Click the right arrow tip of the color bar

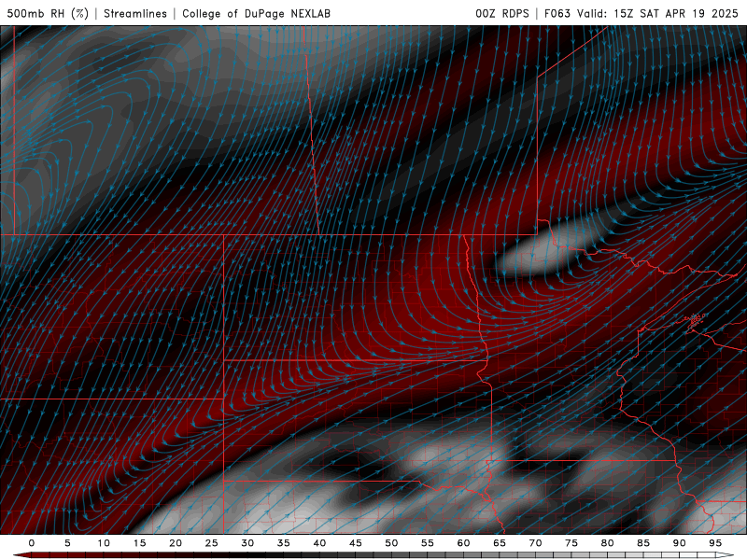click(726, 555)
